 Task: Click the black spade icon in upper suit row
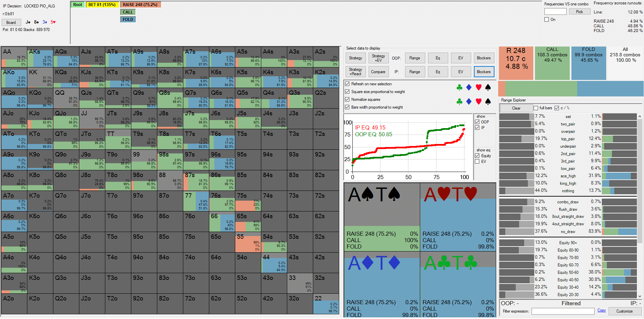coord(488,88)
